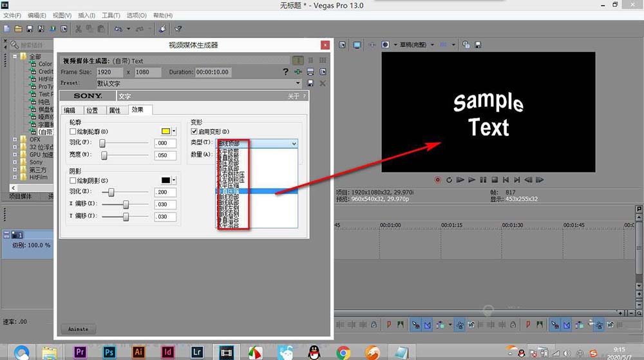The width and height of the screenshot is (644, 360).
Task: Click the question mark help icon in generator
Action: tap(286, 71)
